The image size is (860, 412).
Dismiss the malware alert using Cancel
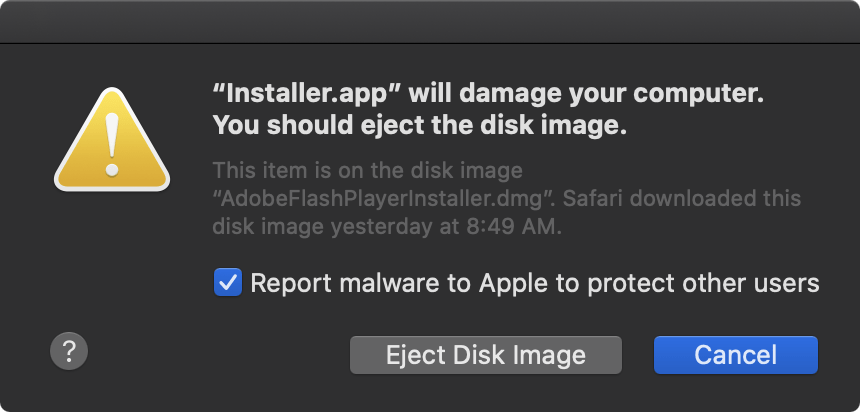735,354
